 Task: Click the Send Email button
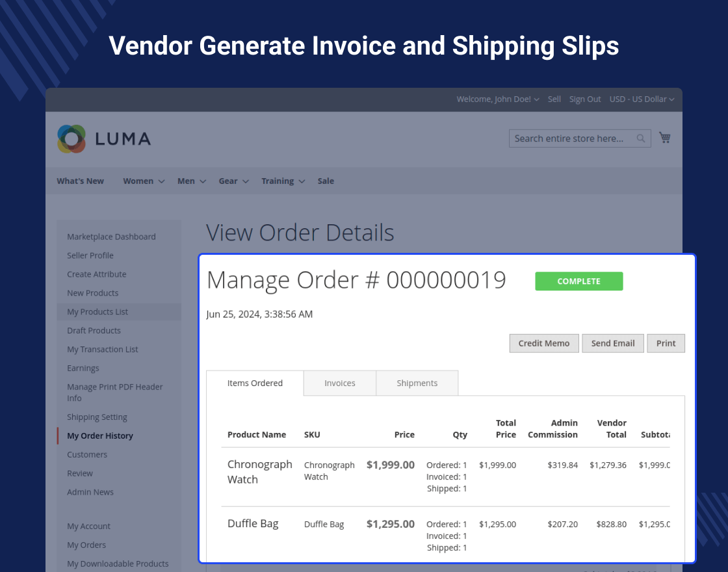613,343
